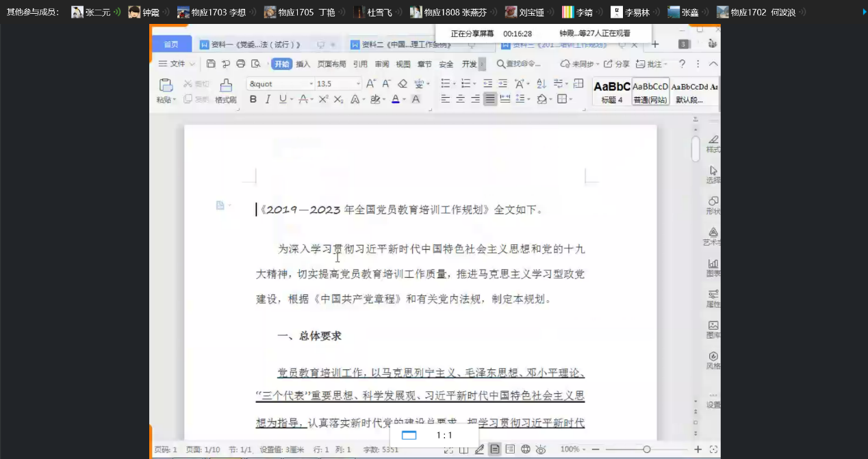The image size is (868, 459).
Task: Click the clear formatting eraser icon
Action: point(403,83)
